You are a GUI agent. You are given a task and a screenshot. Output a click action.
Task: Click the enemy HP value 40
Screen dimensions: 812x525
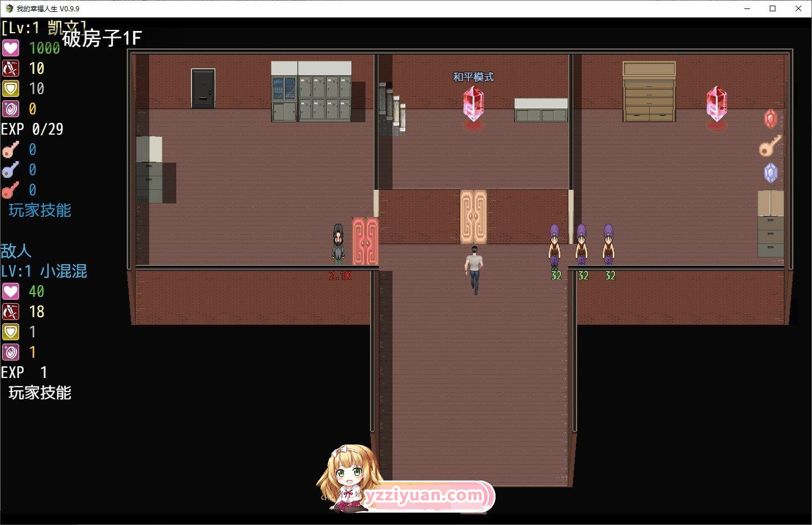37,291
